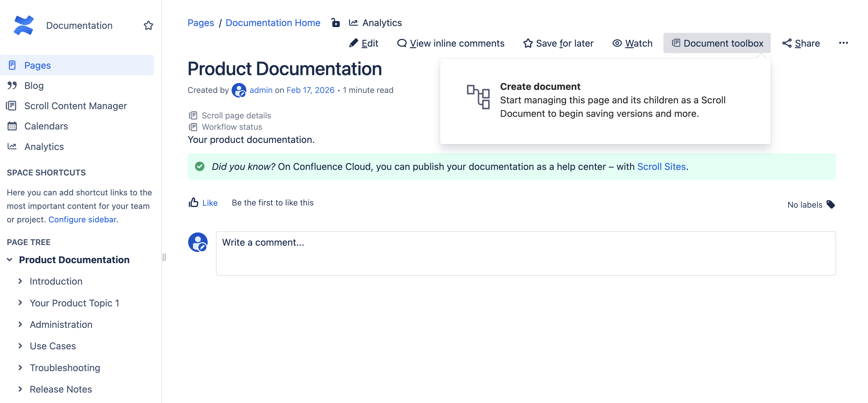Follow the Scroll Sites link

(x=661, y=166)
